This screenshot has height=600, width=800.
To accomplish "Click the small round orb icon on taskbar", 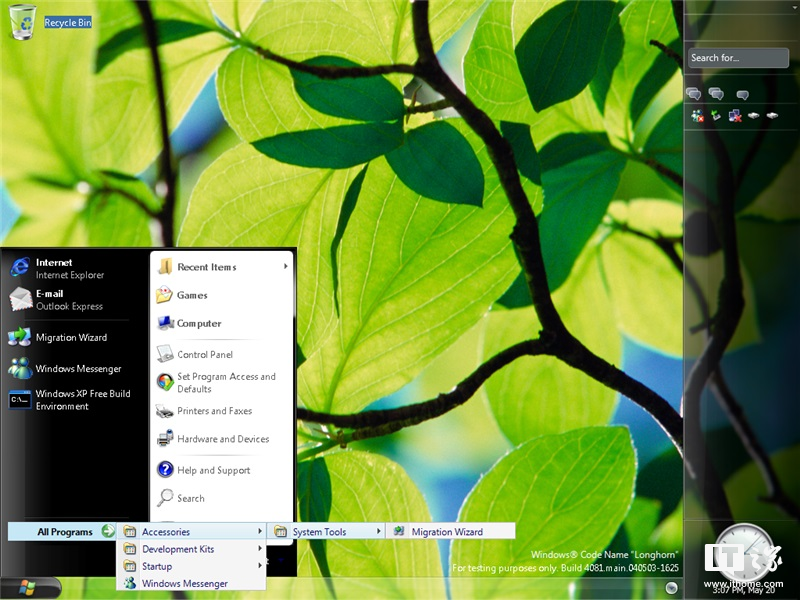I will click(672, 588).
